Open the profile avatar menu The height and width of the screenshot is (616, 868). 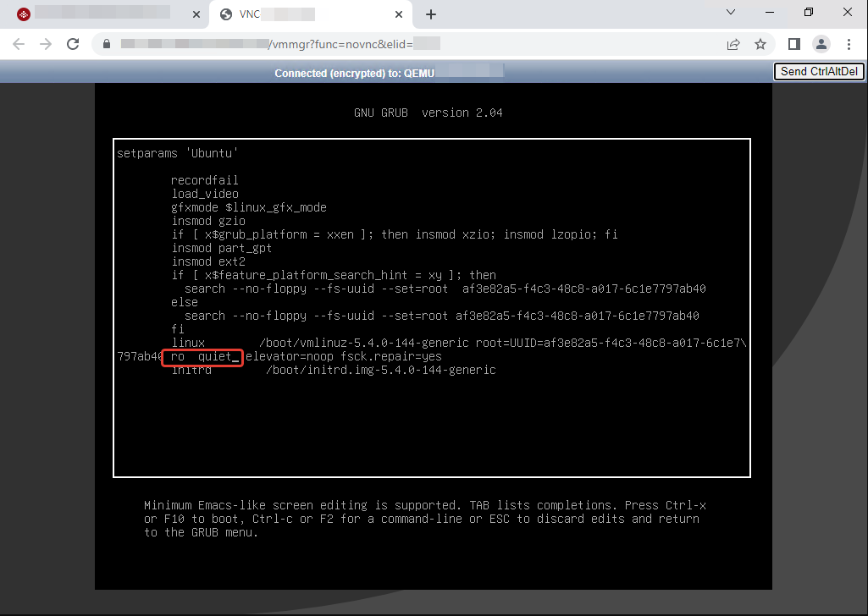pos(821,44)
